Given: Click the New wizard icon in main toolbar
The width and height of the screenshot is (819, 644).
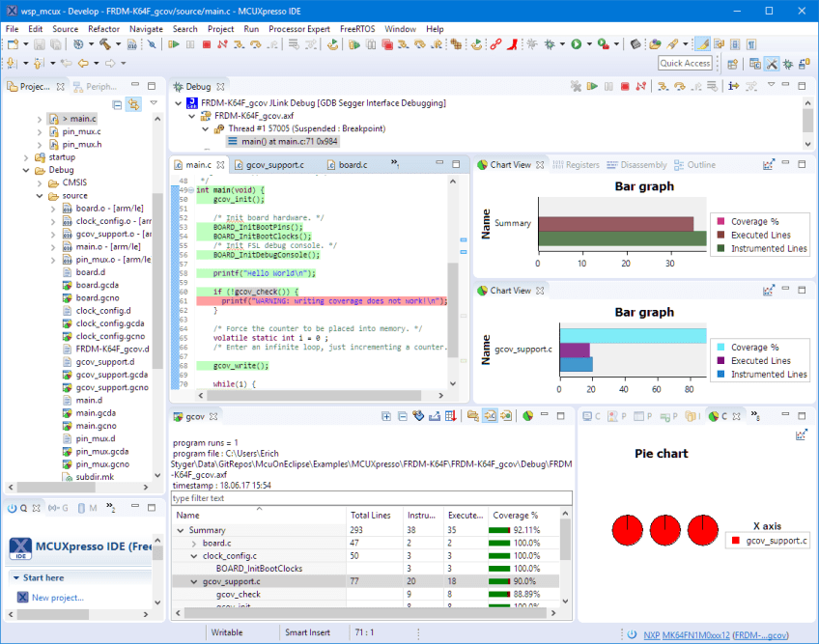Looking at the screenshot, I should coord(14,44).
